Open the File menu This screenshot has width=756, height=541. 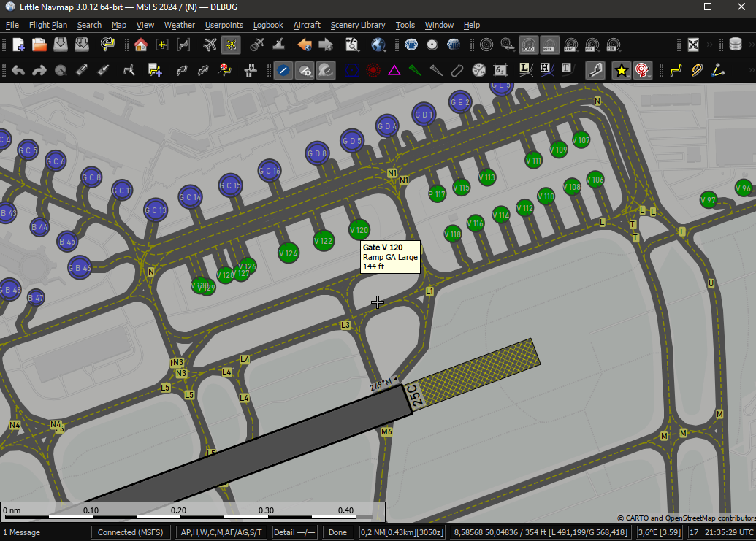(12, 25)
